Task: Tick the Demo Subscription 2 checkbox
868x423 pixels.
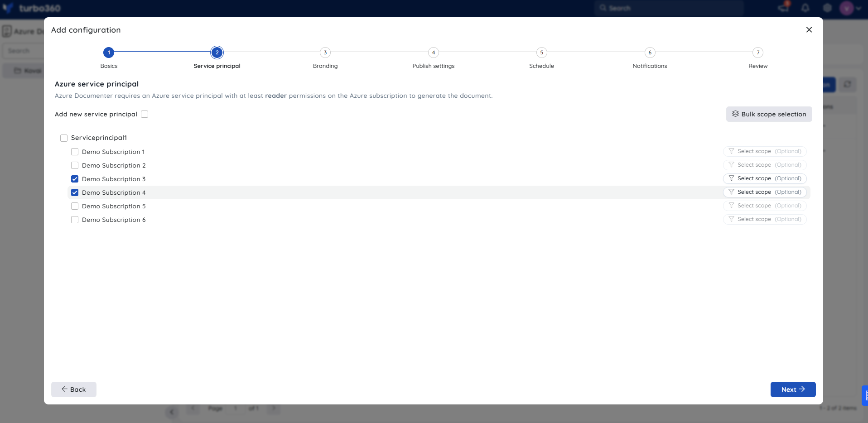Action: click(x=75, y=165)
